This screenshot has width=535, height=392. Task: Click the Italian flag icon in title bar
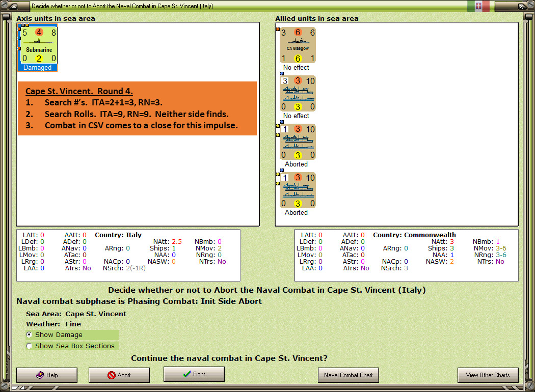click(x=478, y=6)
